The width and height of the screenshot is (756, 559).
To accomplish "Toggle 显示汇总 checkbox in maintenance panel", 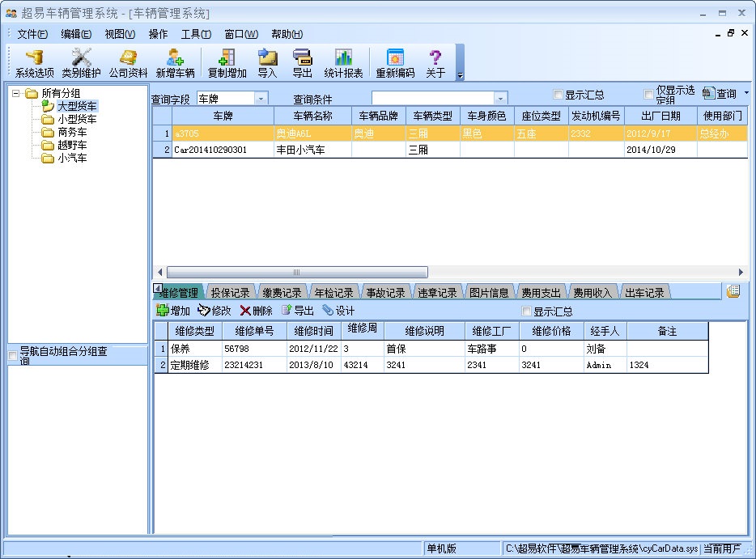I will coord(526,311).
